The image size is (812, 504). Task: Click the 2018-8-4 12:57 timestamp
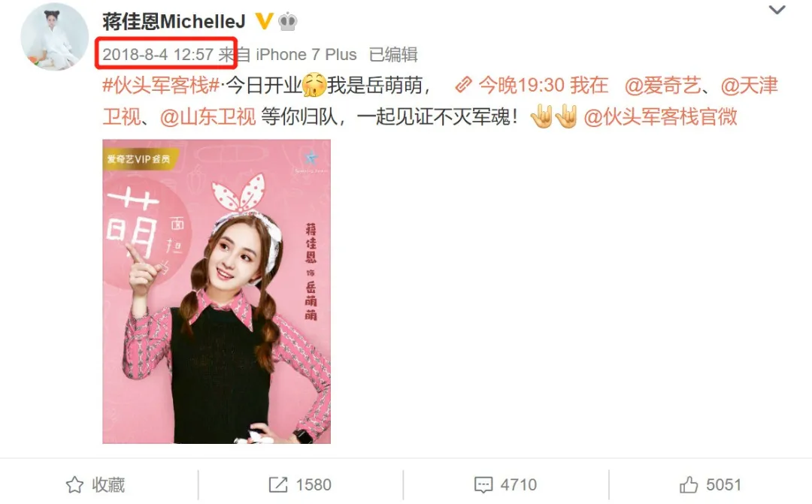click(158, 54)
